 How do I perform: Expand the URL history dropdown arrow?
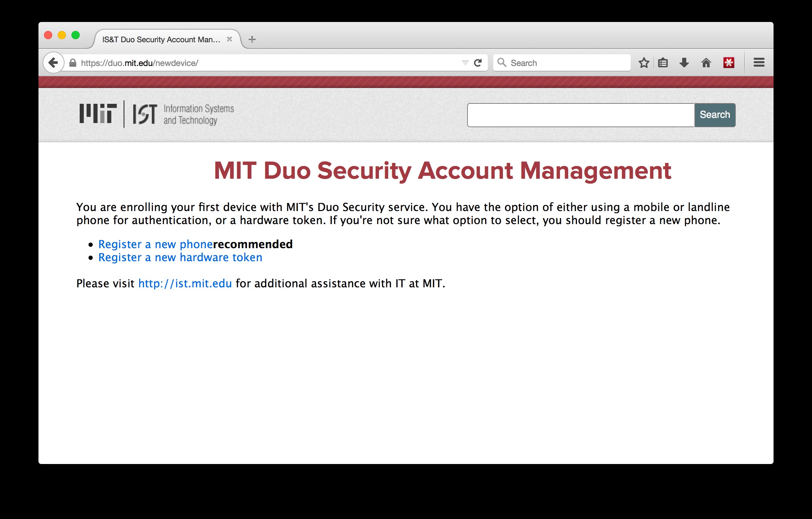coord(465,63)
